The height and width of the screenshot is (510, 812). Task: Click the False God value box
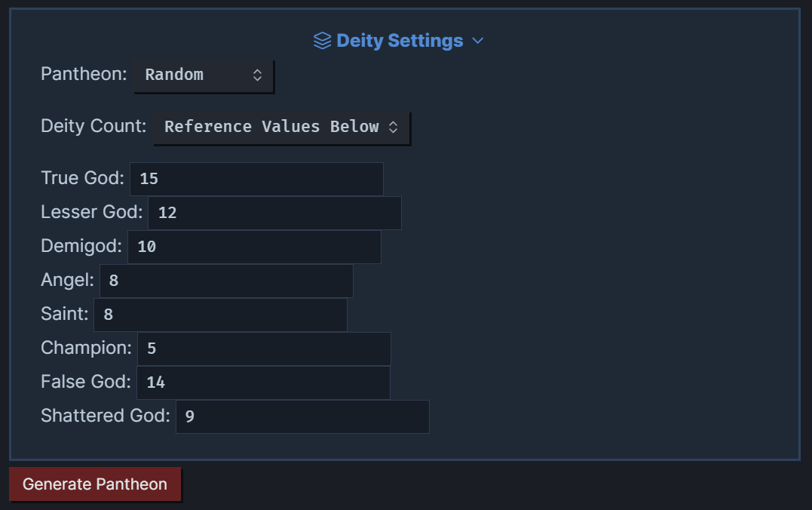(x=262, y=382)
